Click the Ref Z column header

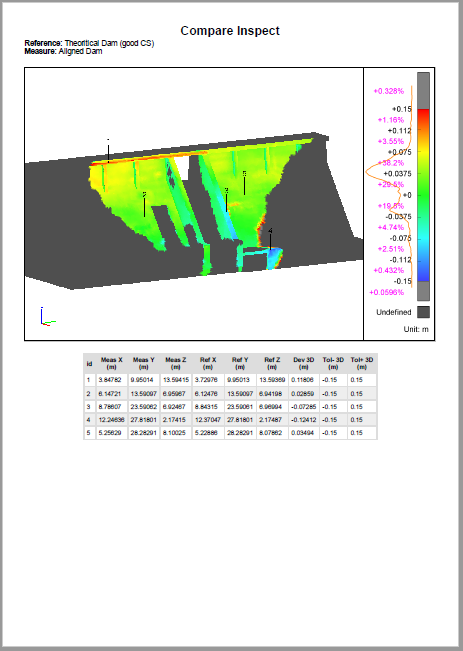tap(272, 363)
